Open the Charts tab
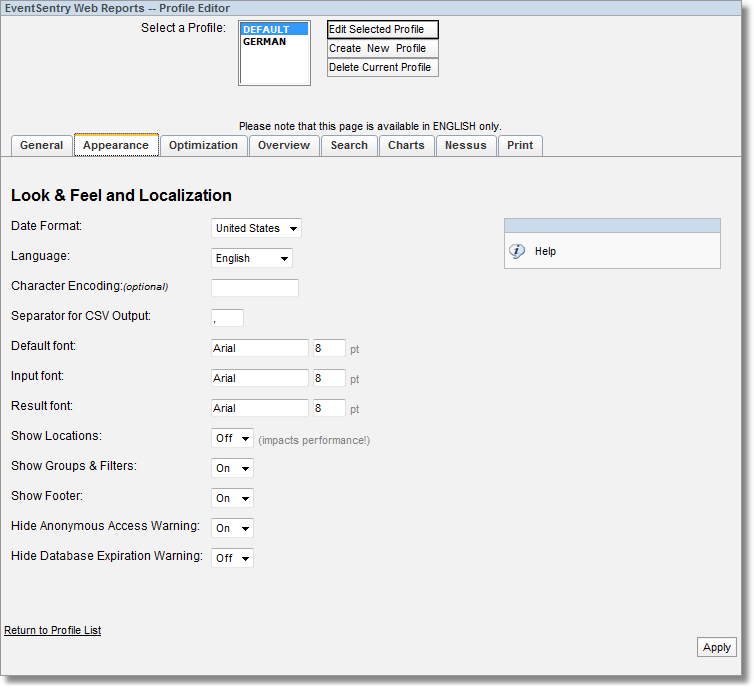Screen dimensions: 754x688 406,146
